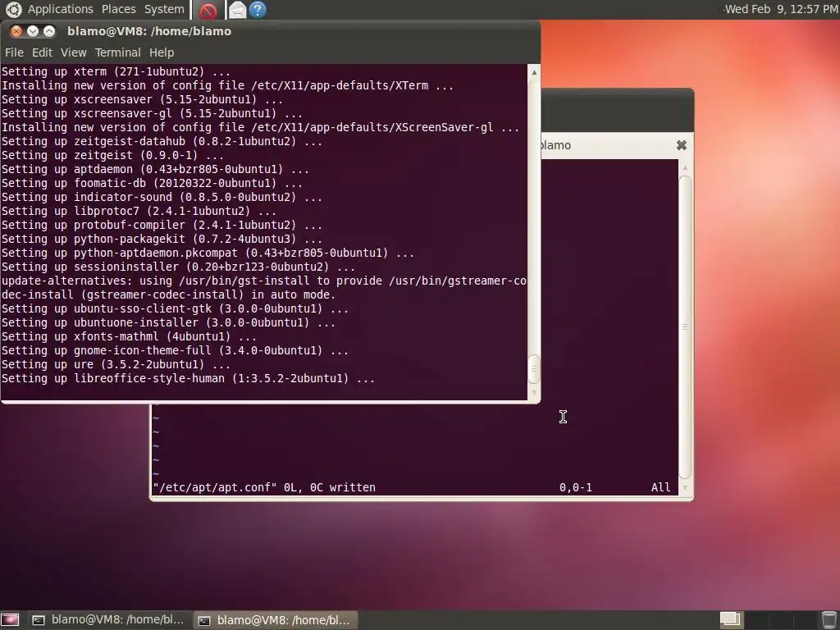The image size is (840, 630).
Task: Open the Help menu in front terminal
Action: (x=162, y=52)
